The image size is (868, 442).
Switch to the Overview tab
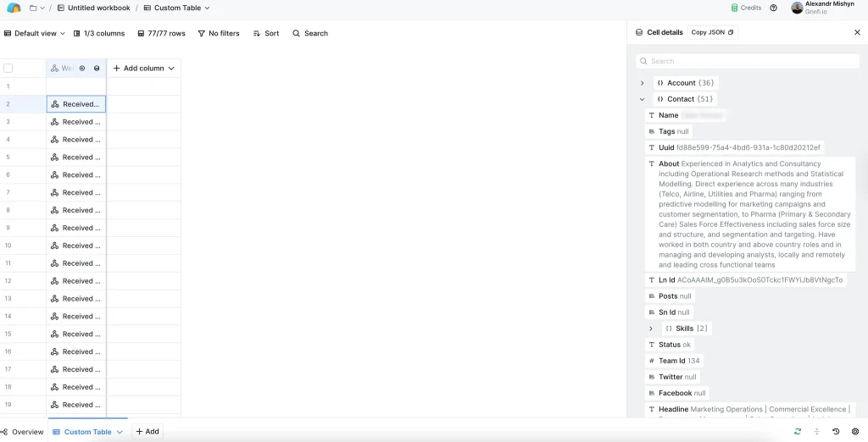pos(22,432)
